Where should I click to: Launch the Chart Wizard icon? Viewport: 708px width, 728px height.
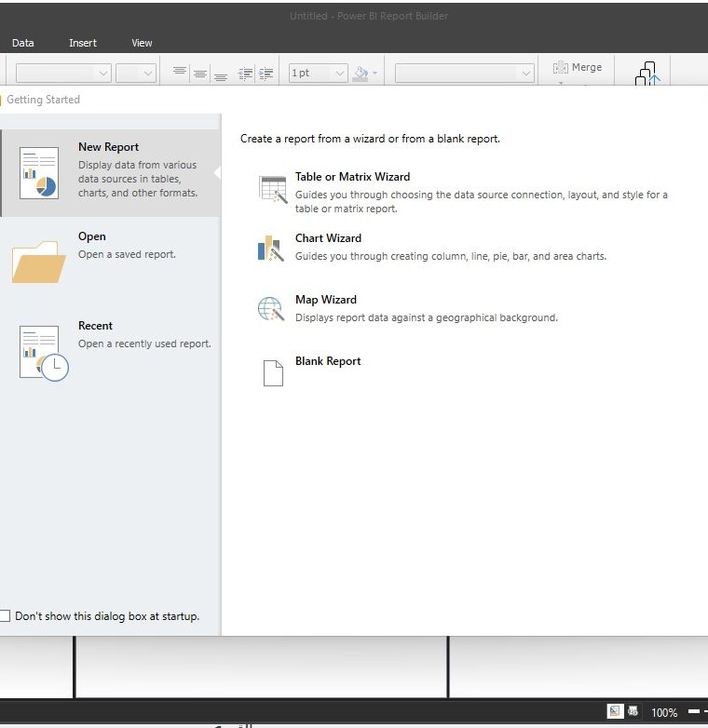(269, 248)
